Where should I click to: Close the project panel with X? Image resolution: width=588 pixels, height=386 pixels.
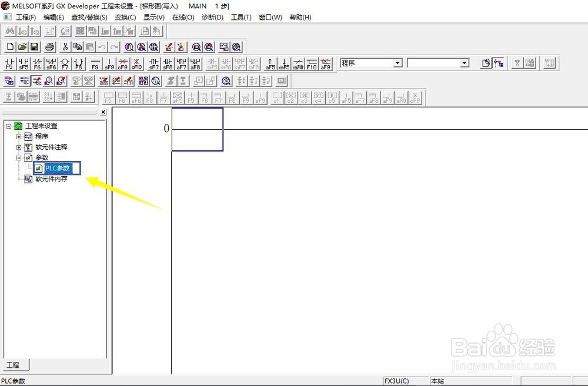tap(103, 112)
